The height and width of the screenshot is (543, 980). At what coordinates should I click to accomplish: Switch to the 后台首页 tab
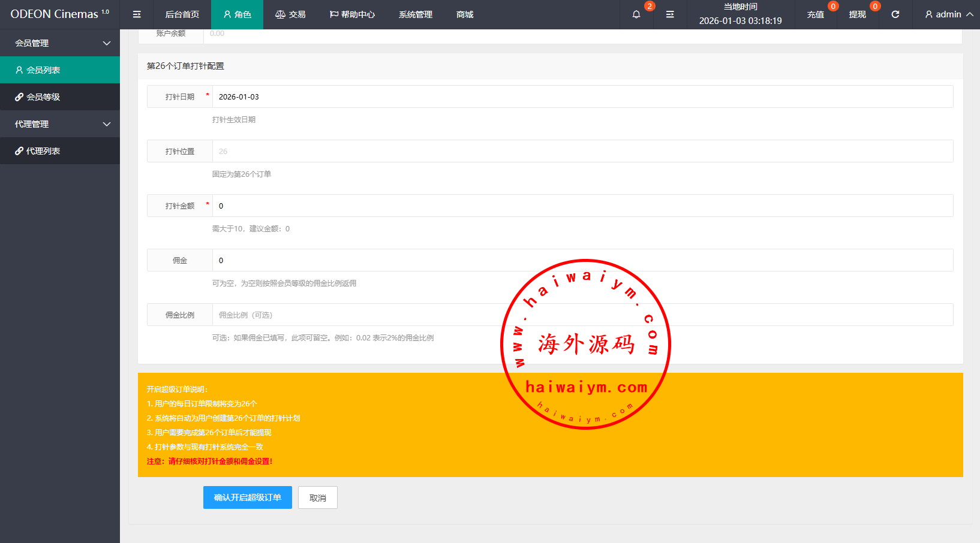pos(182,14)
